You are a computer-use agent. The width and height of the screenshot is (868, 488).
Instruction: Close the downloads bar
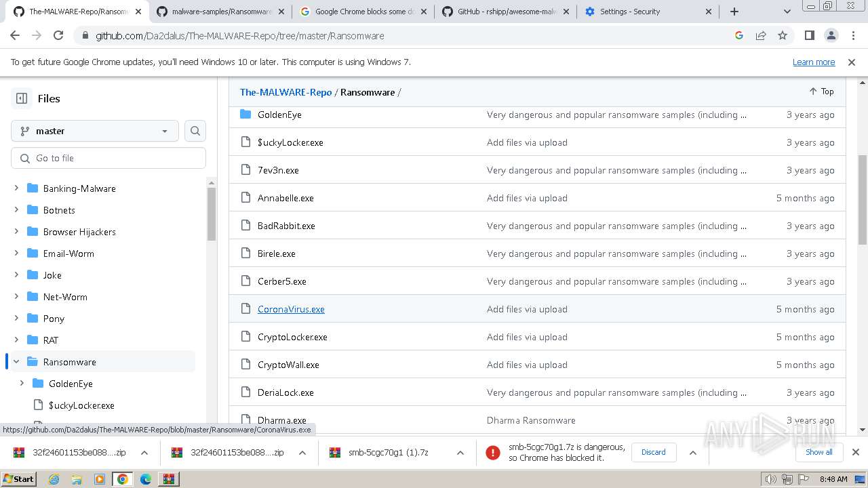(856, 452)
